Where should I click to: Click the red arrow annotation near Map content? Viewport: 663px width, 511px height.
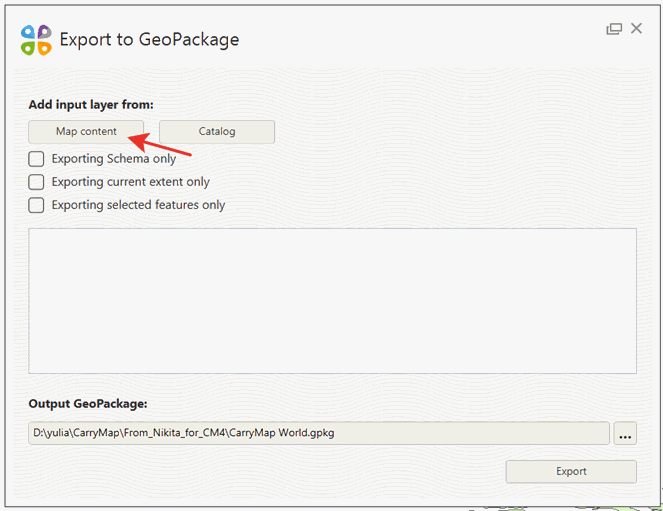point(159,144)
